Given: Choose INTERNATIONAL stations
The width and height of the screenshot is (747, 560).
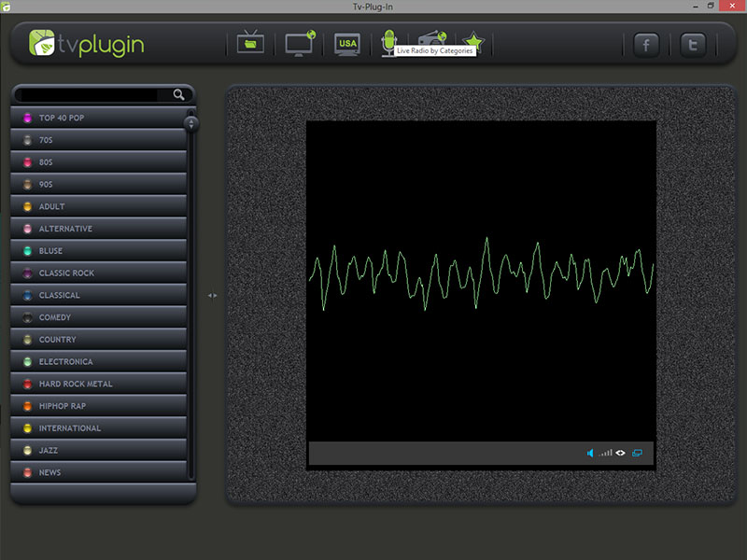Looking at the screenshot, I should [99, 428].
